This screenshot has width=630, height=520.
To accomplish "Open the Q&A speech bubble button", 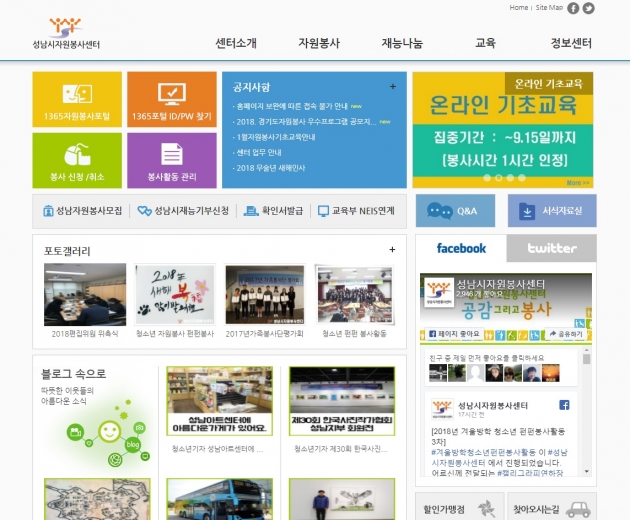I will point(455,211).
